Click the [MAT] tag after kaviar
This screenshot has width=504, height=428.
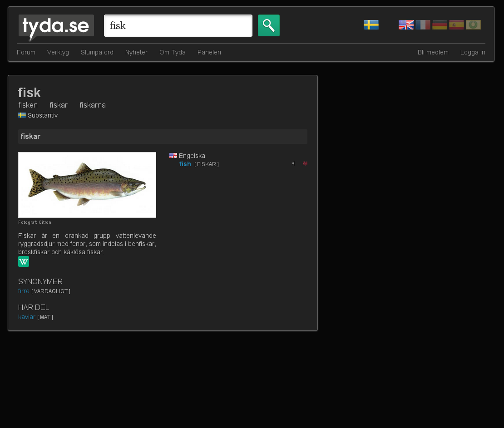pos(45,317)
